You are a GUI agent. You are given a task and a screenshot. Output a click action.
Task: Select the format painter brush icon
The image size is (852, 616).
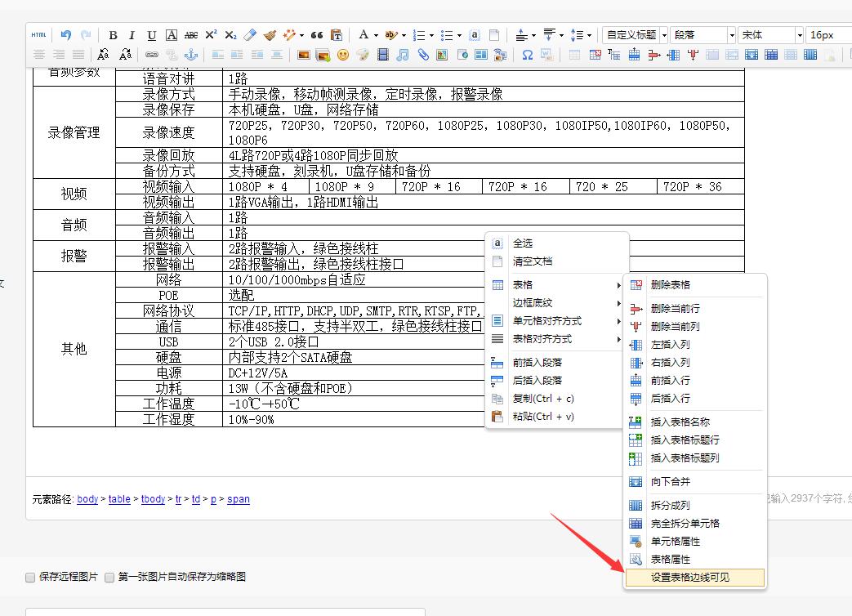[270, 34]
